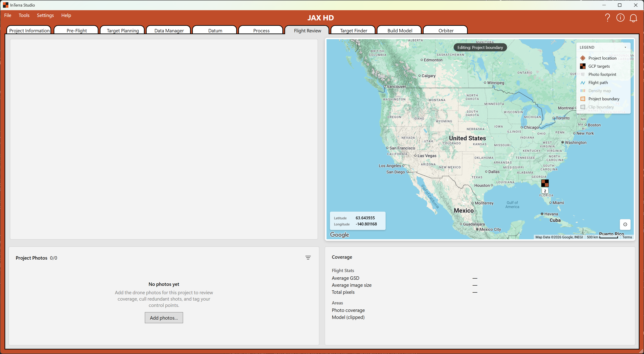644x354 pixels.
Task: Open the help question mark icon
Action: [608, 18]
